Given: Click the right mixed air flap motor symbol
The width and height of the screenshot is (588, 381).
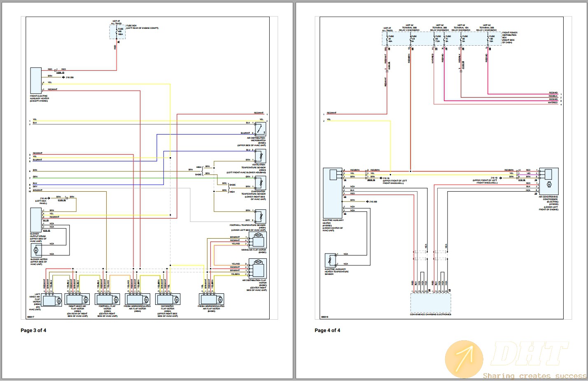Looking at the screenshot, I should pyautogui.click(x=77, y=299).
